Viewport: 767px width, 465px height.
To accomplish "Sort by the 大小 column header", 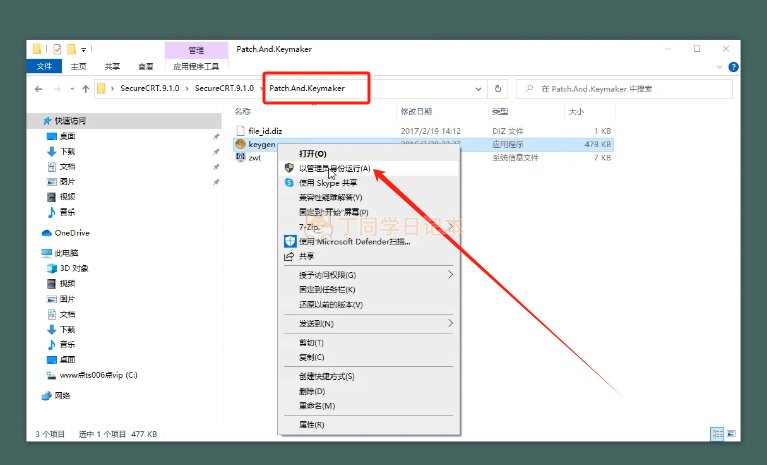I will (x=576, y=111).
